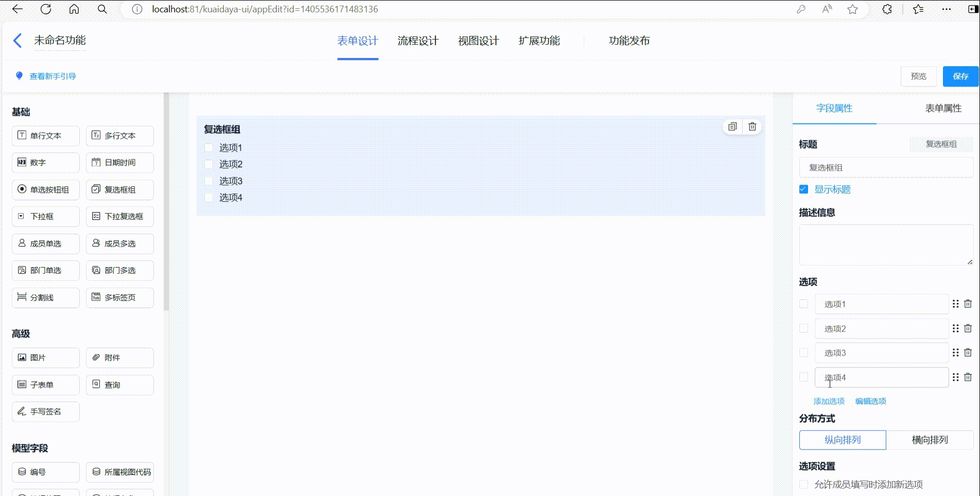Add 单选按钮组 component

coord(46,190)
